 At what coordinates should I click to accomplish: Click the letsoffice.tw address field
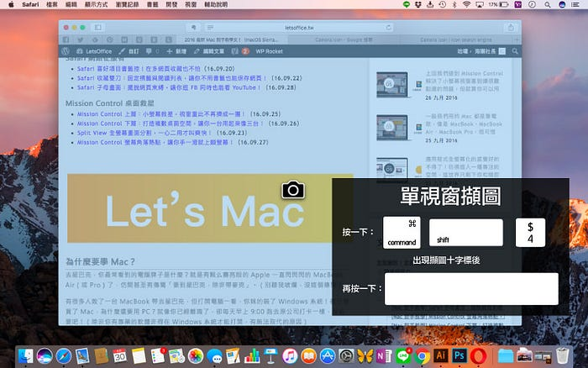pos(299,28)
